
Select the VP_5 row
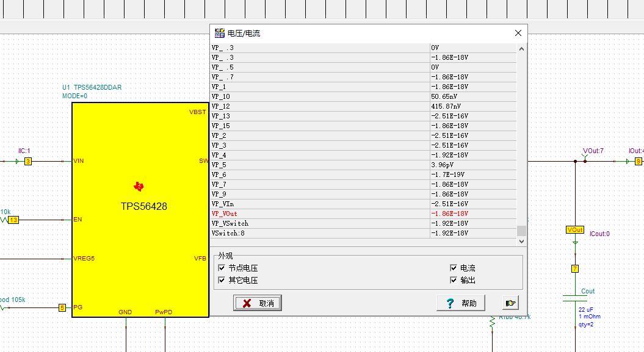point(363,165)
